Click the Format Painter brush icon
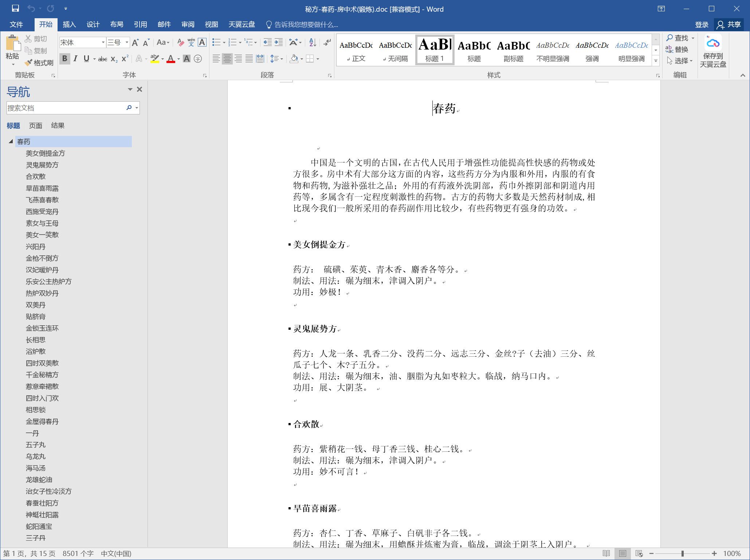This screenshot has height=560, width=750. (x=29, y=63)
